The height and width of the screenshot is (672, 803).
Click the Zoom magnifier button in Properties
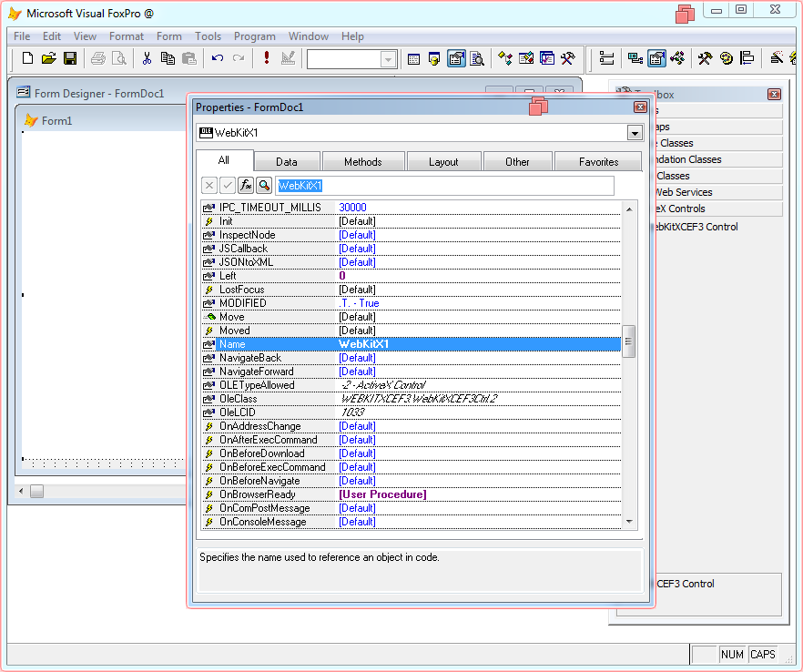(264, 186)
